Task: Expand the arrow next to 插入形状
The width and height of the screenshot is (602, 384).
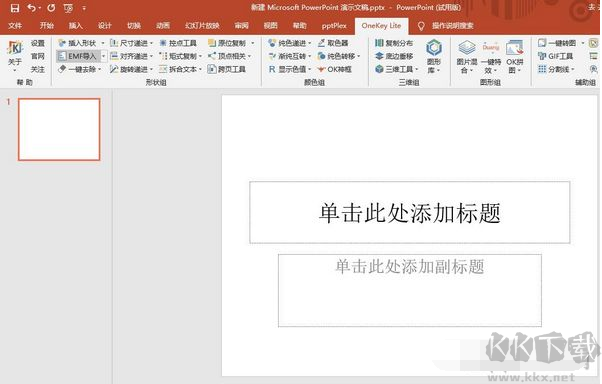Action: pyautogui.click(x=103, y=43)
